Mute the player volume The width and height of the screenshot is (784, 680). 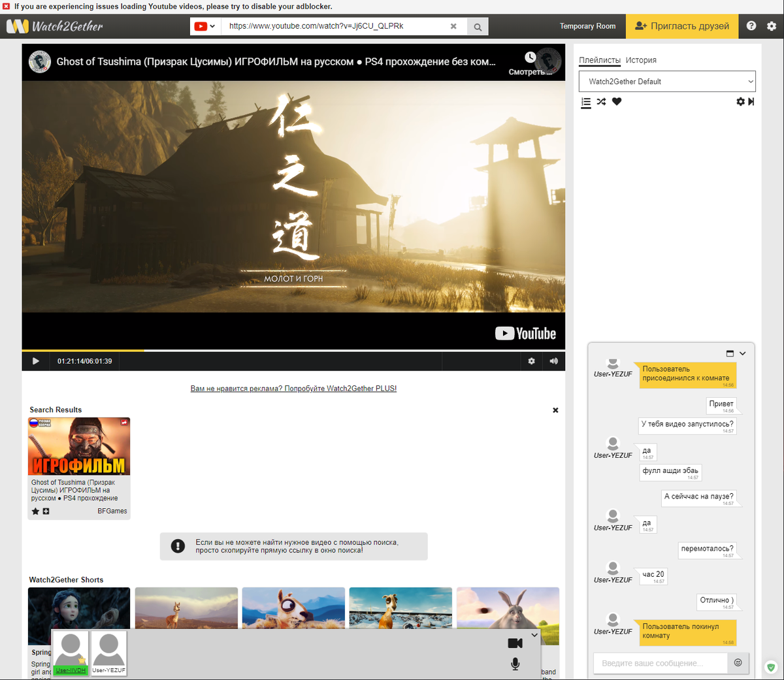[553, 361]
